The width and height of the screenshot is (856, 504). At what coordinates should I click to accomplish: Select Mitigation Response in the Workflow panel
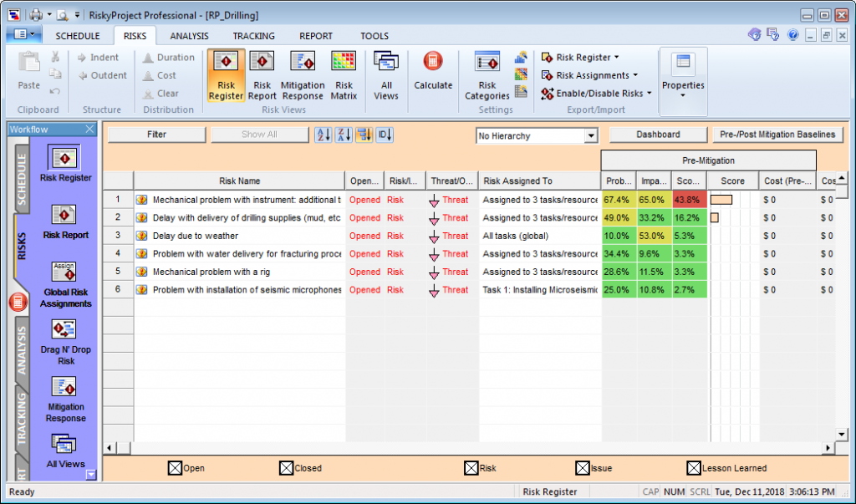pyautogui.click(x=65, y=400)
